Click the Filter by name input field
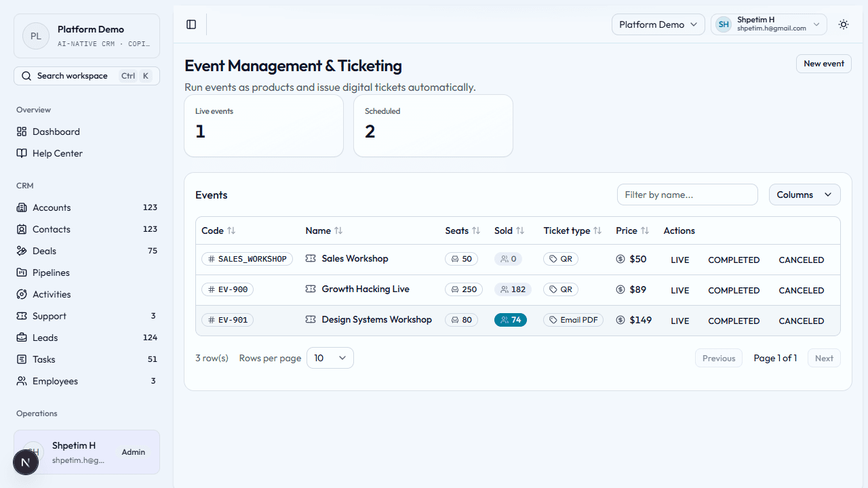Screen dimensions: 868x488 coord(687,195)
